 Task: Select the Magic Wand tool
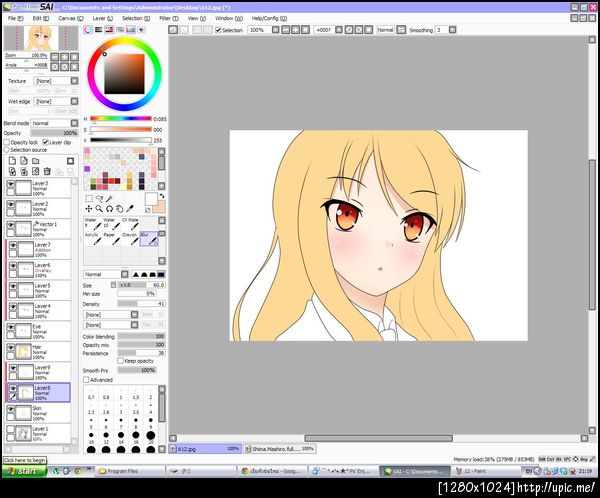tap(109, 198)
